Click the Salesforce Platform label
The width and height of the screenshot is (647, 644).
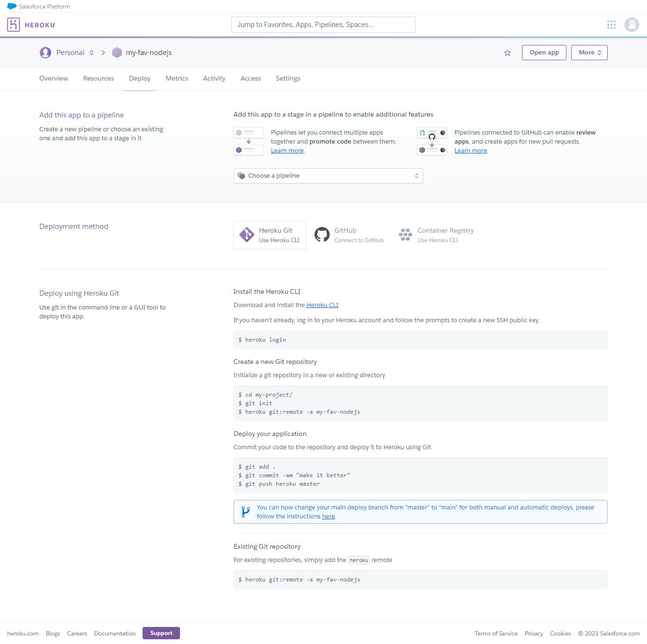pyautogui.click(x=45, y=7)
